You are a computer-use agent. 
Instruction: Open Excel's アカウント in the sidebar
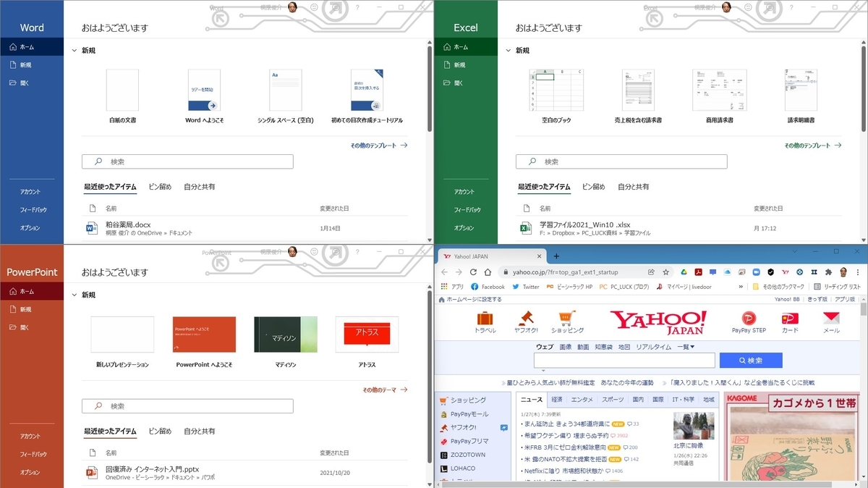tap(464, 192)
